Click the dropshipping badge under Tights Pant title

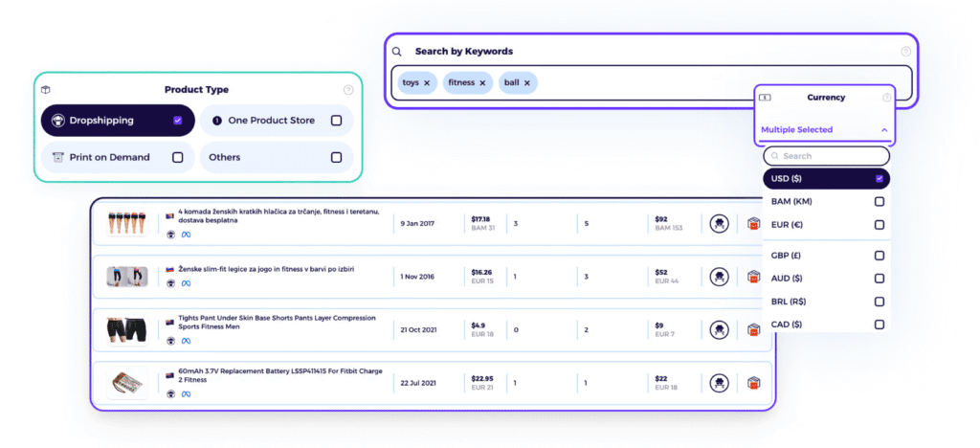(x=170, y=341)
